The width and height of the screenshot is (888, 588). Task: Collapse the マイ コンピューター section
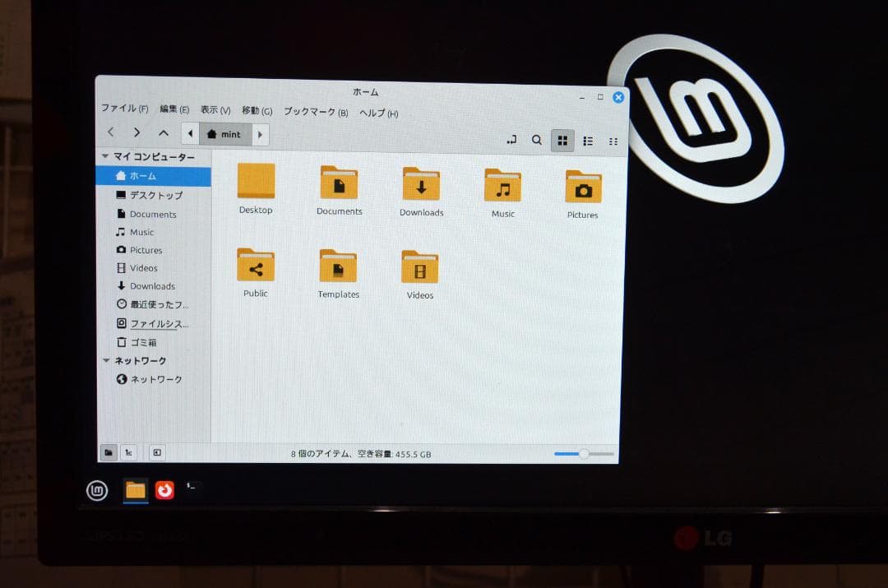[x=105, y=156]
